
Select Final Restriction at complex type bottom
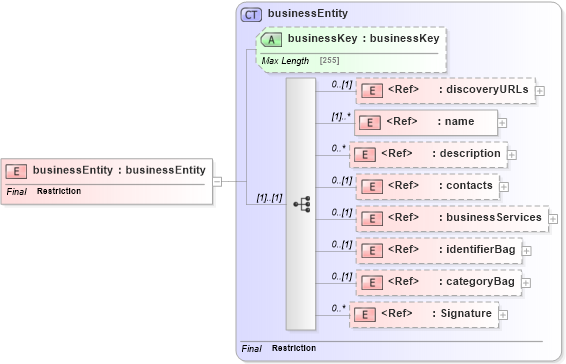(279, 348)
